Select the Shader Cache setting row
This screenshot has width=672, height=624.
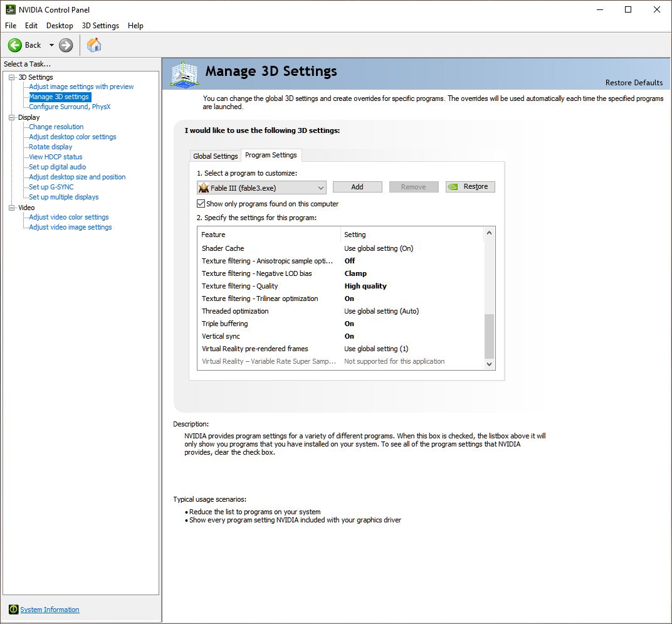[341, 248]
